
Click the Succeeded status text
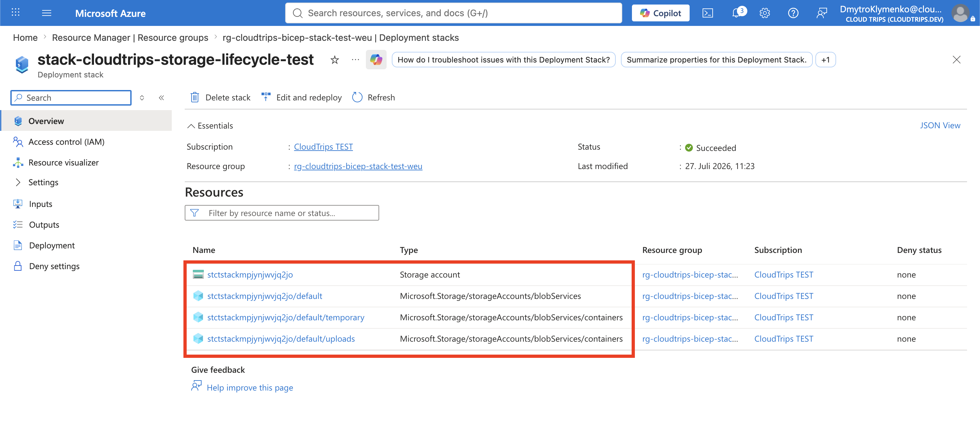[716, 148]
